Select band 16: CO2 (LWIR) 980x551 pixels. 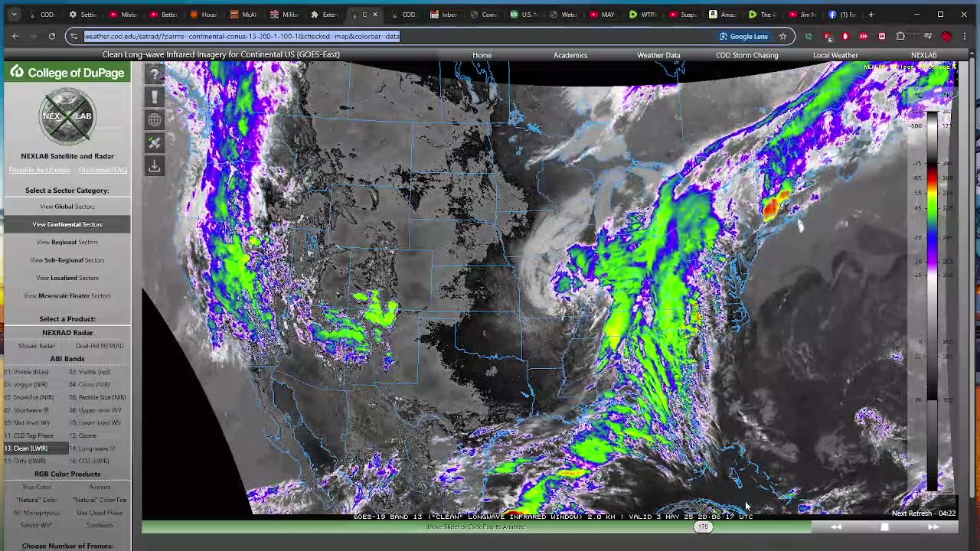[x=90, y=461]
